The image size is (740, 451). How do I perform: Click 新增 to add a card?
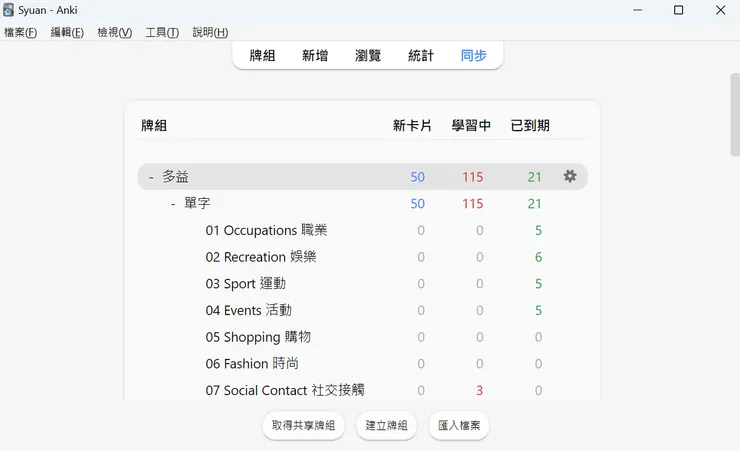[x=315, y=56]
